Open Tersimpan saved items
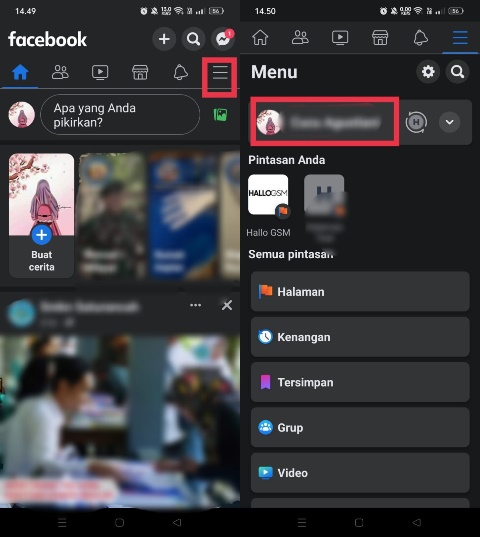This screenshot has height=537, width=480. (360, 382)
